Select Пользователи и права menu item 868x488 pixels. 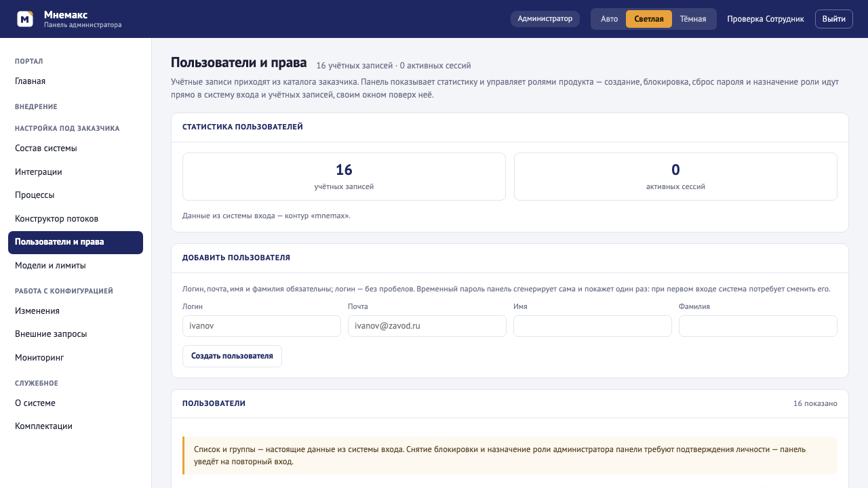[75, 242]
